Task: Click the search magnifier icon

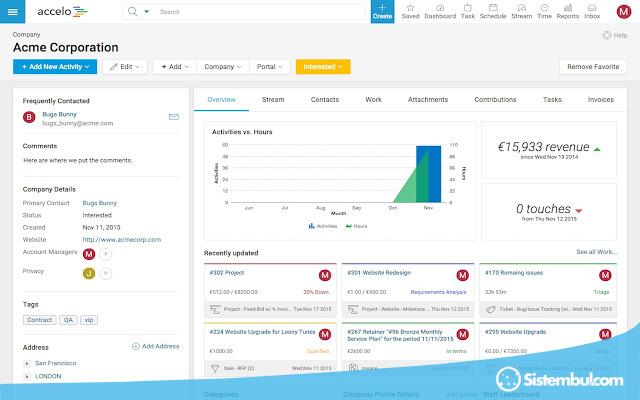Action: pos(133,11)
